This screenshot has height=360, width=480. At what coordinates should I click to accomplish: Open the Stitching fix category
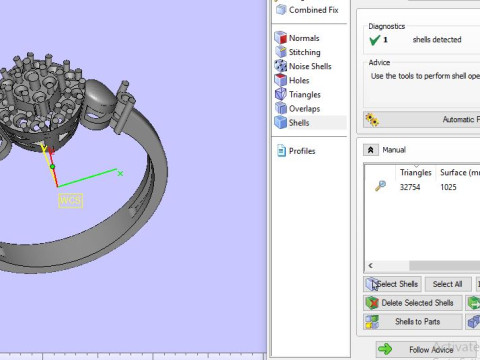coord(298,52)
